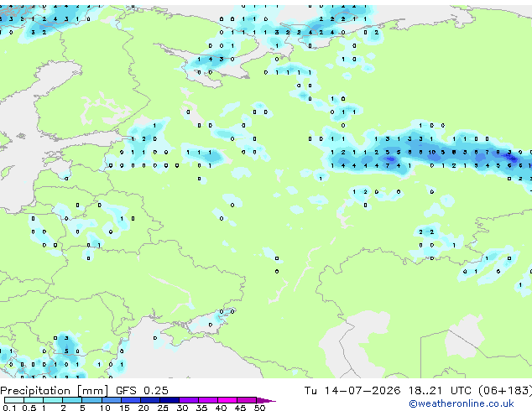Click the date "Tu 14-07-2026"
This screenshot has height=411, width=532.
352,391
